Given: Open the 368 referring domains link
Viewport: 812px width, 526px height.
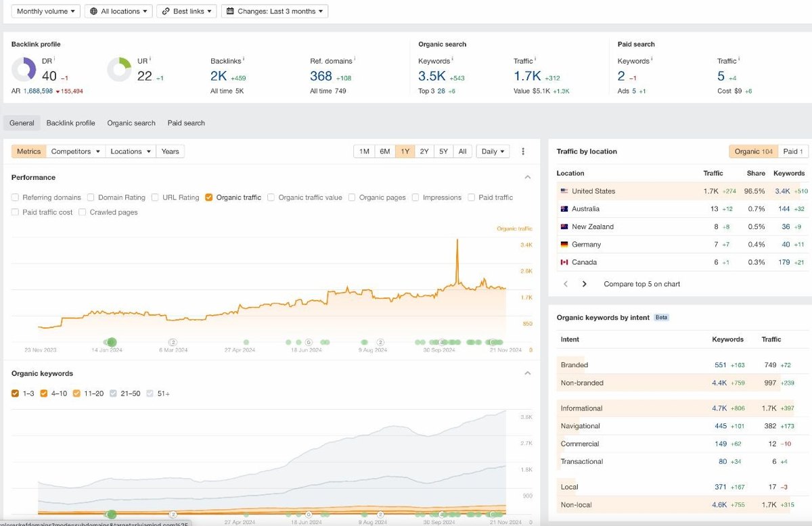Looking at the screenshot, I should click(321, 76).
